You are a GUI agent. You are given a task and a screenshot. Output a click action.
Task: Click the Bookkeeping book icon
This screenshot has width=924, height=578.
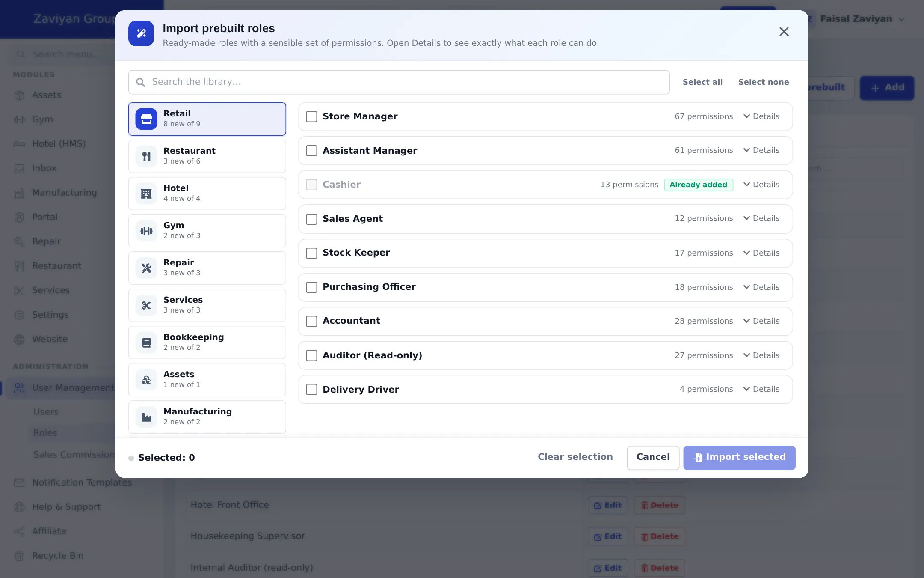tap(146, 343)
